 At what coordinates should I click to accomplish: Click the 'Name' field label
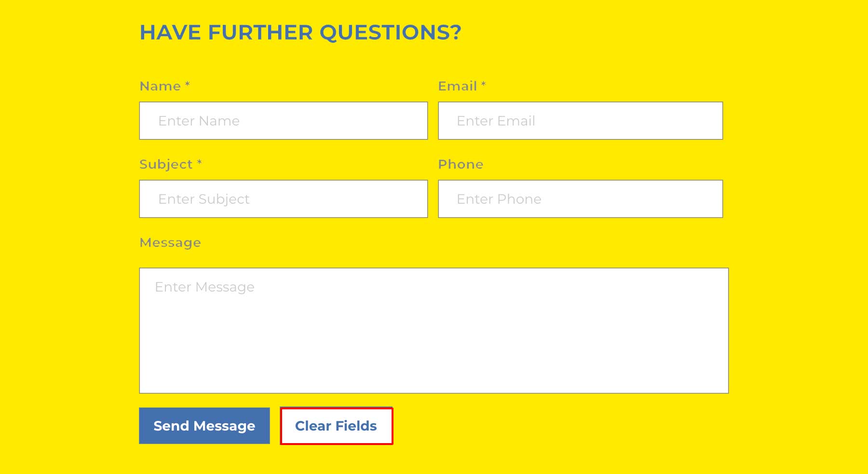[160, 86]
